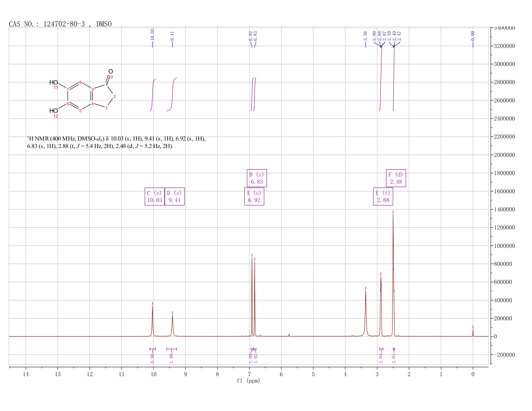532x411 pixels.
Task: Click the integral value 2.04
Action: pyautogui.click(x=381, y=358)
